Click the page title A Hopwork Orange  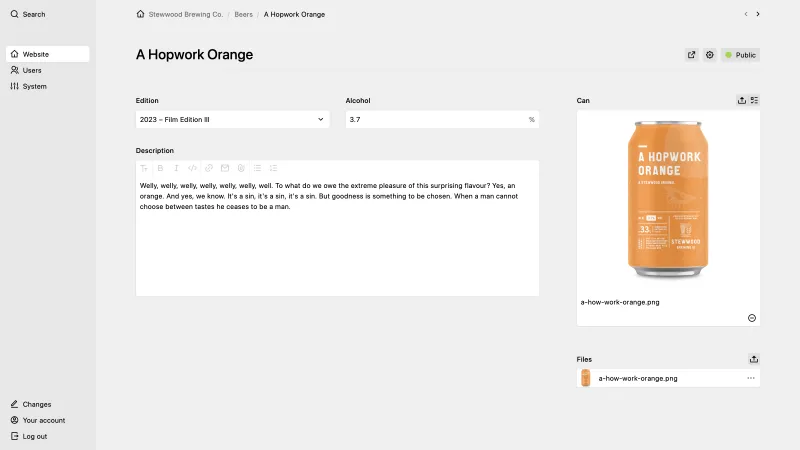tap(194, 55)
